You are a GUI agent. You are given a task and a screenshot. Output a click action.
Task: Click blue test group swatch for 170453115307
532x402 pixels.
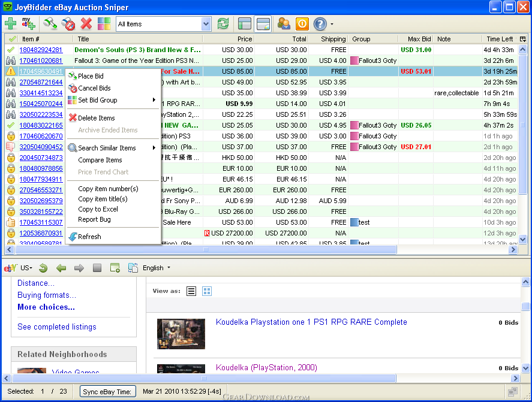(x=354, y=222)
